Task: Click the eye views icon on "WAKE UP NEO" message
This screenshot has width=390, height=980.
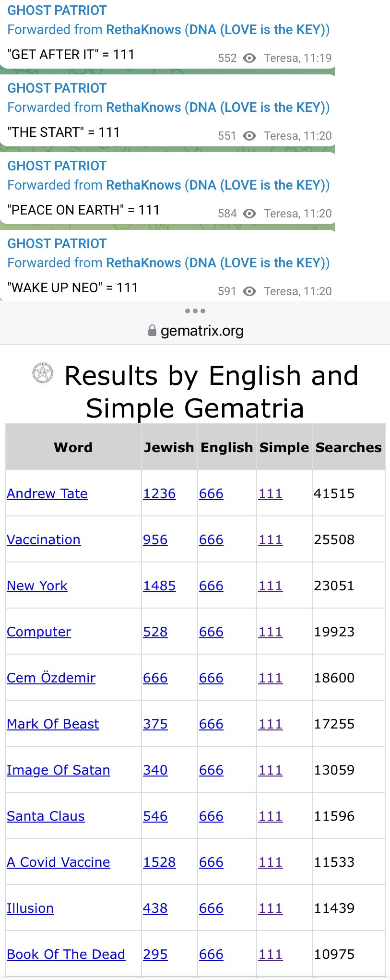Action: coord(249,291)
